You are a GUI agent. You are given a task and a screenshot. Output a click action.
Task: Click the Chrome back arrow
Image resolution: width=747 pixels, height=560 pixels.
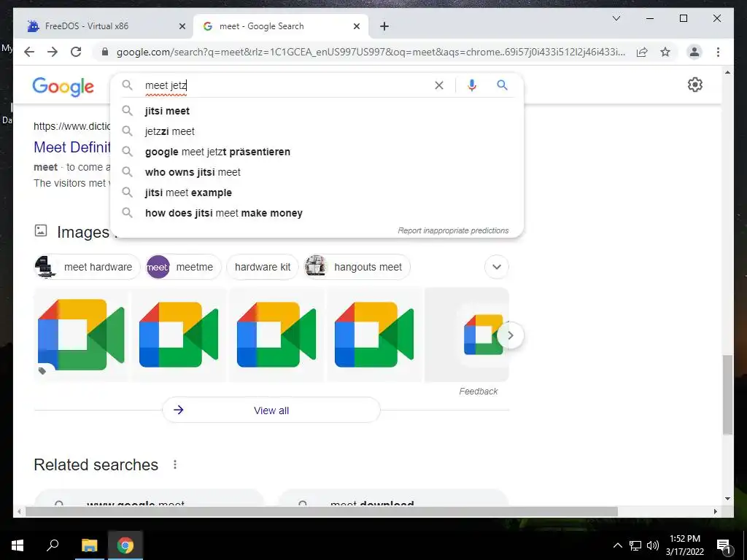tap(29, 52)
